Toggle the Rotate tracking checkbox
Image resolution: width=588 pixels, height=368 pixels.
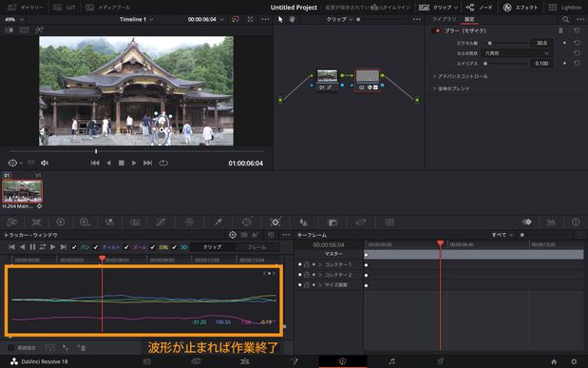tap(152, 247)
